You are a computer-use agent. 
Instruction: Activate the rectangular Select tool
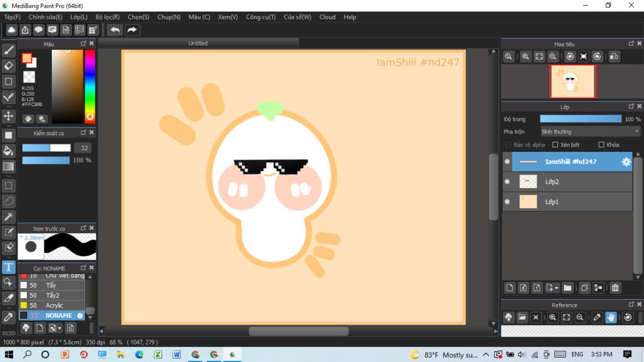pyautogui.click(x=9, y=185)
